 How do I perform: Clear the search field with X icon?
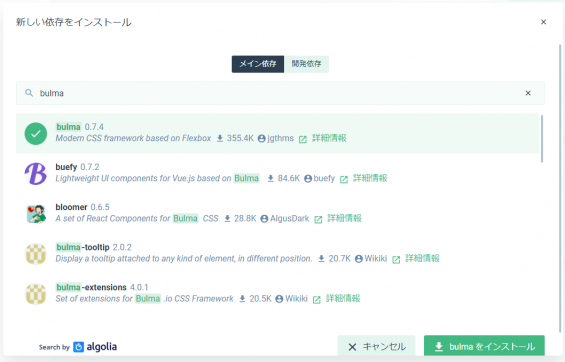click(x=528, y=93)
